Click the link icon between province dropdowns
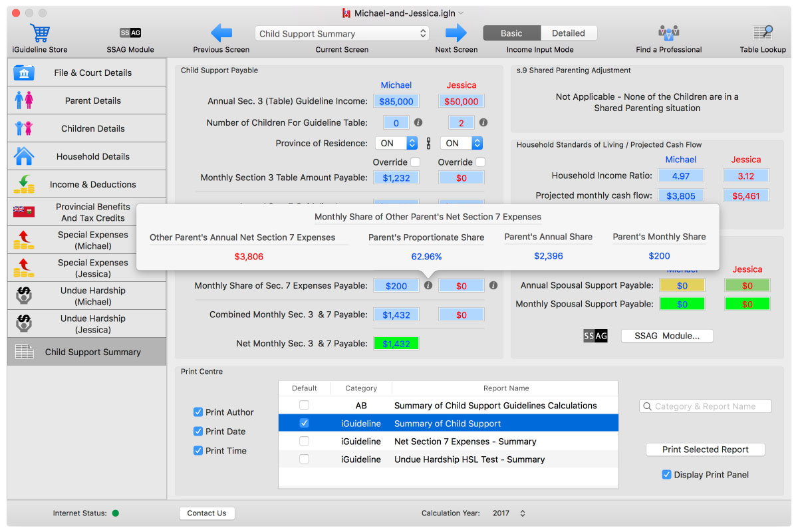This screenshot has width=798, height=532. click(x=428, y=143)
